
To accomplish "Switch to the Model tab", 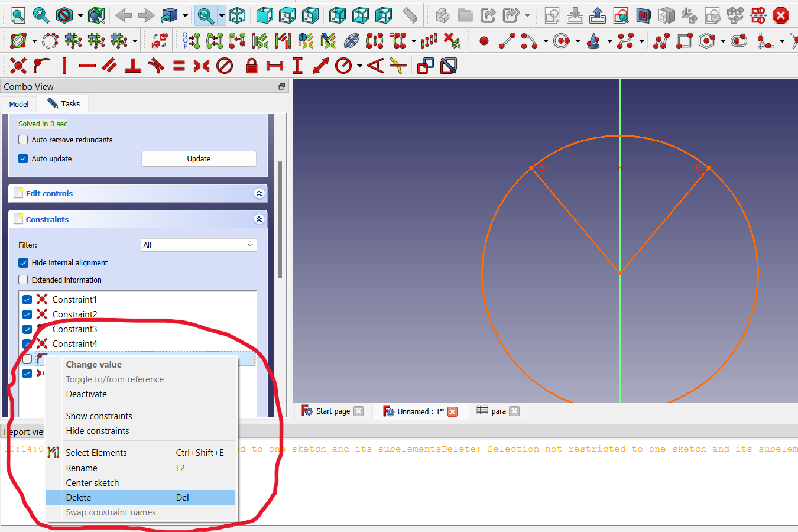I will click(x=19, y=104).
